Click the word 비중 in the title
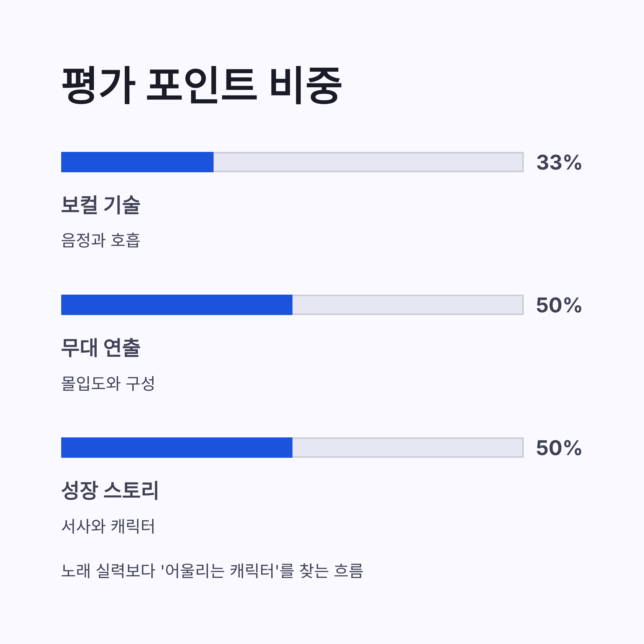The width and height of the screenshot is (644, 644). click(306, 85)
